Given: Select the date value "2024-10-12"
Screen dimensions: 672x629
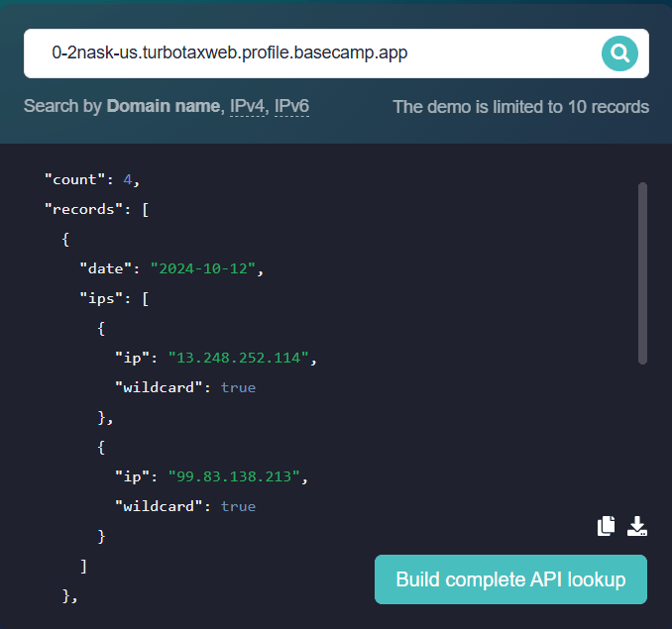Looking at the screenshot, I should point(203,268).
